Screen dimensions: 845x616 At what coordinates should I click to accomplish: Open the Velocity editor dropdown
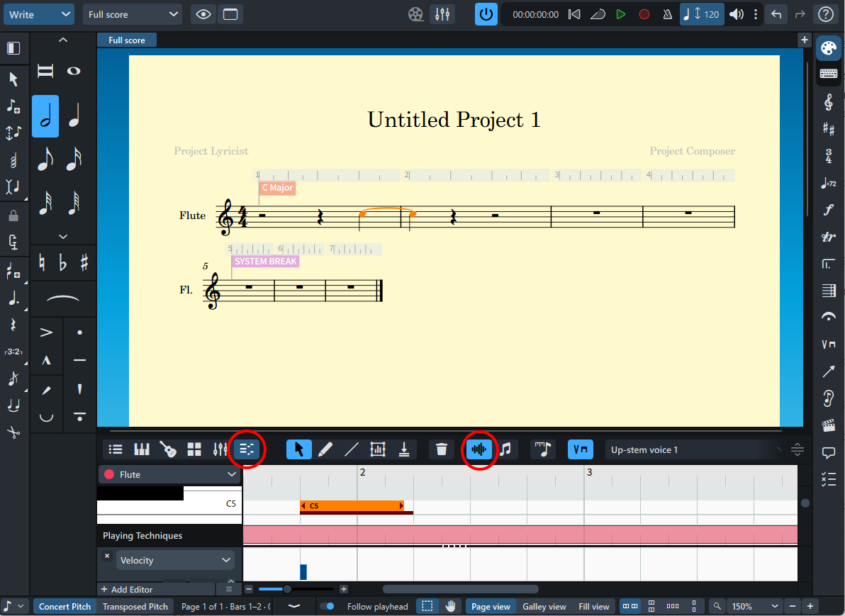tap(175, 561)
